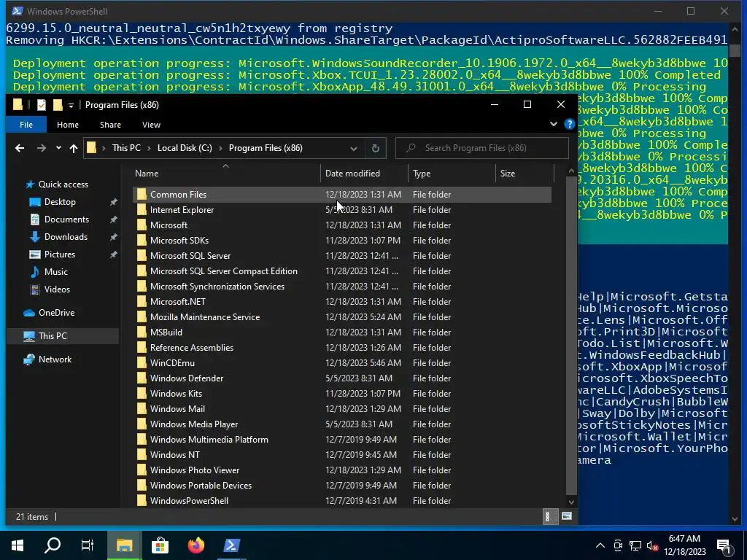
Task: Click the file list scroll up arrow
Action: click(571, 171)
